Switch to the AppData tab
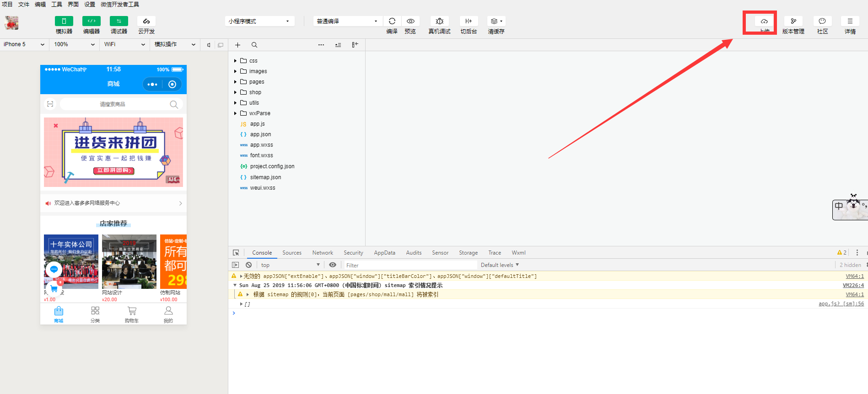Viewport: 868px width, 394px height. click(384, 253)
